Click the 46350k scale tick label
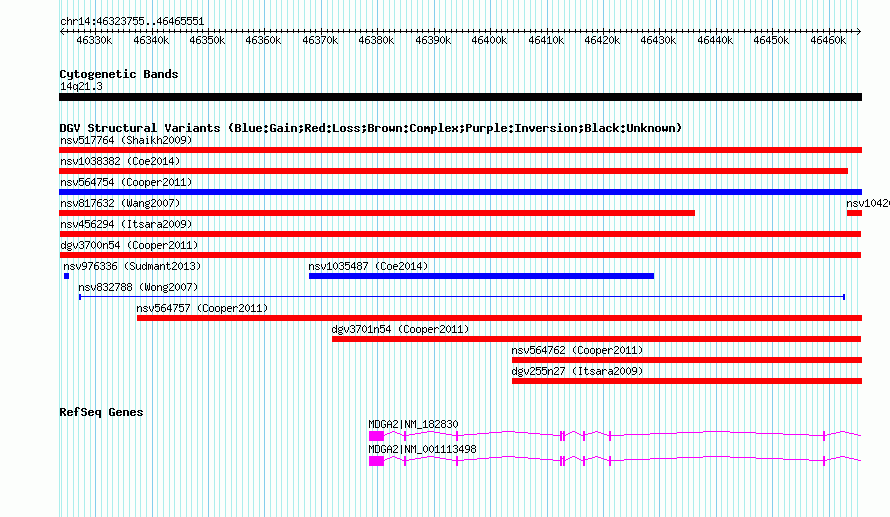Viewport: 890px width, 517px height. click(207, 40)
